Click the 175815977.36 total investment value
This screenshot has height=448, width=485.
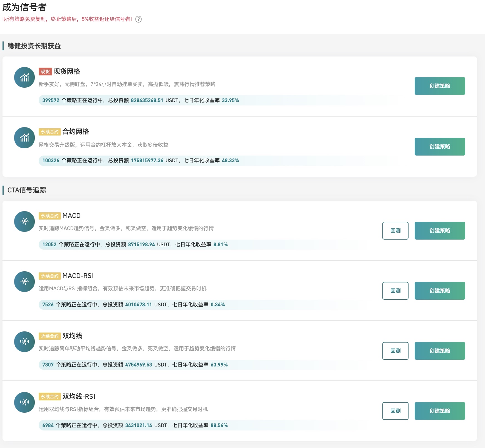coord(147,161)
